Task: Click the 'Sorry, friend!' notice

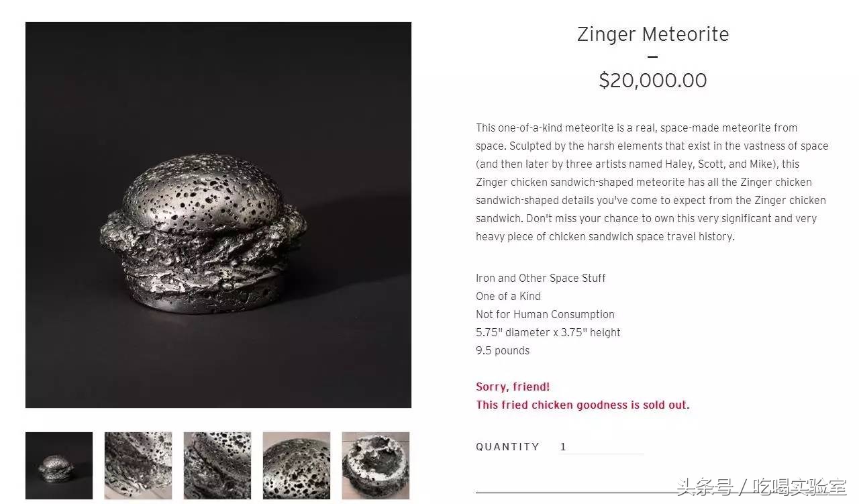Action: point(513,387)
